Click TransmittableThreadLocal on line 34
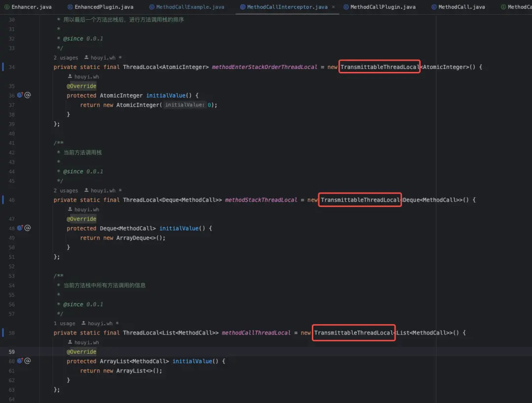This screenshot has width=532, height=403. tap(380, 67)
